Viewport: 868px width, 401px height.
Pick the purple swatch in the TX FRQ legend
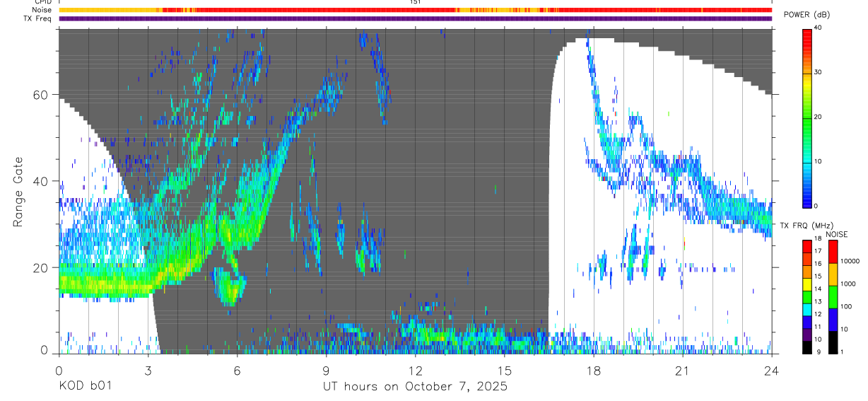point(807,335)
